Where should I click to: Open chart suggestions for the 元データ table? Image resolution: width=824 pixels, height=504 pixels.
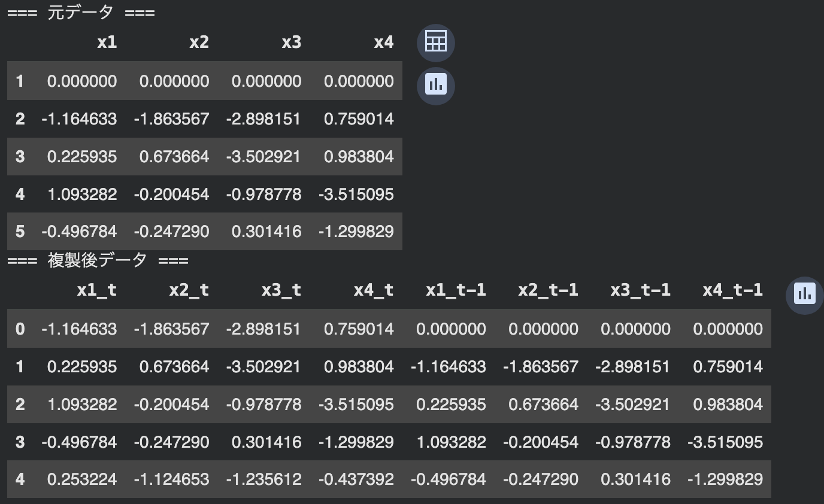point(435,86)
